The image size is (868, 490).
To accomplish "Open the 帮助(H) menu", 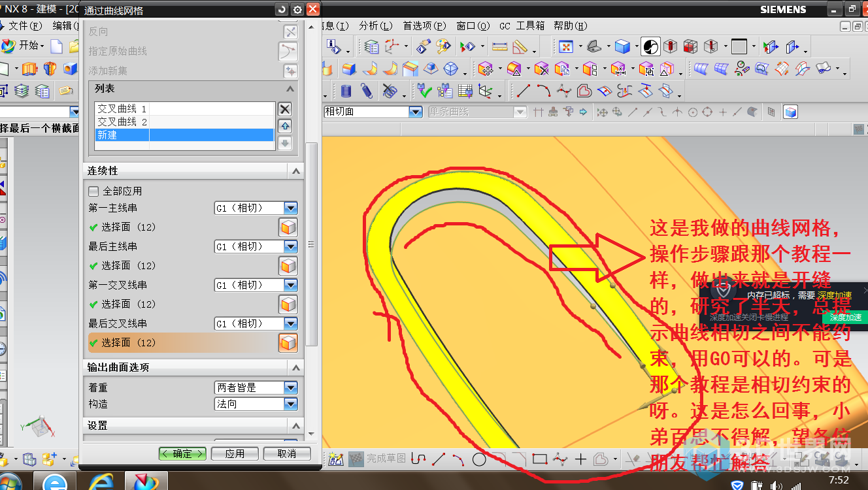I will [570, 26].
